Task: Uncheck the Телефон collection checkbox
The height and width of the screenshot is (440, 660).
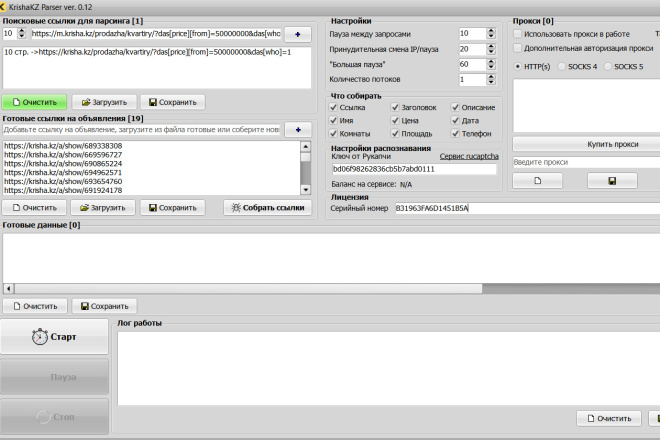Action: [455, 133]
